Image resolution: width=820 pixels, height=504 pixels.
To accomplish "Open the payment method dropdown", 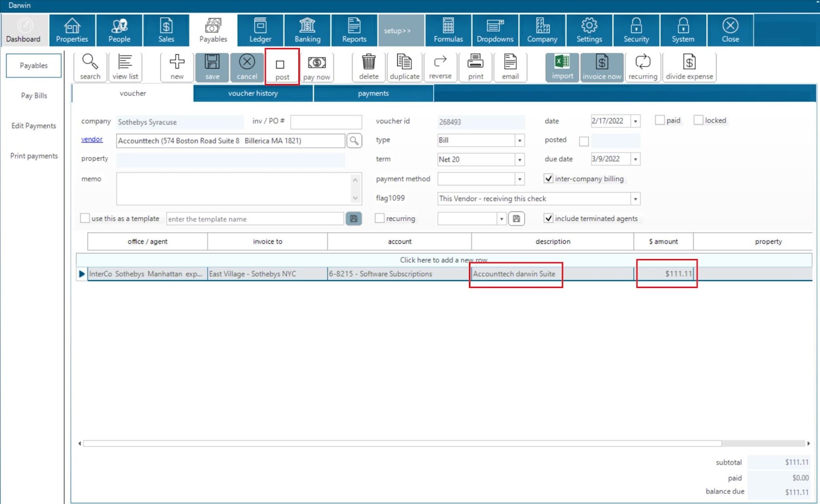I will pos(519,179).
